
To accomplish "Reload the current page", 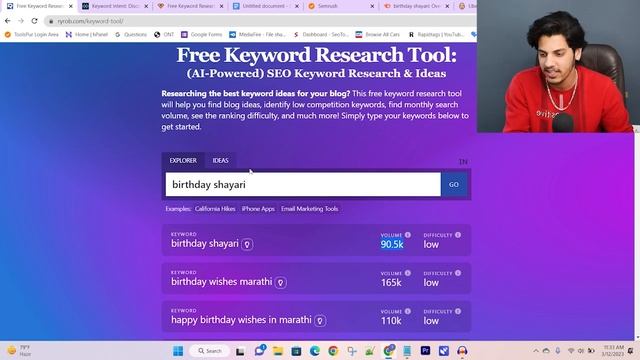I will click(x=34, y=21).
